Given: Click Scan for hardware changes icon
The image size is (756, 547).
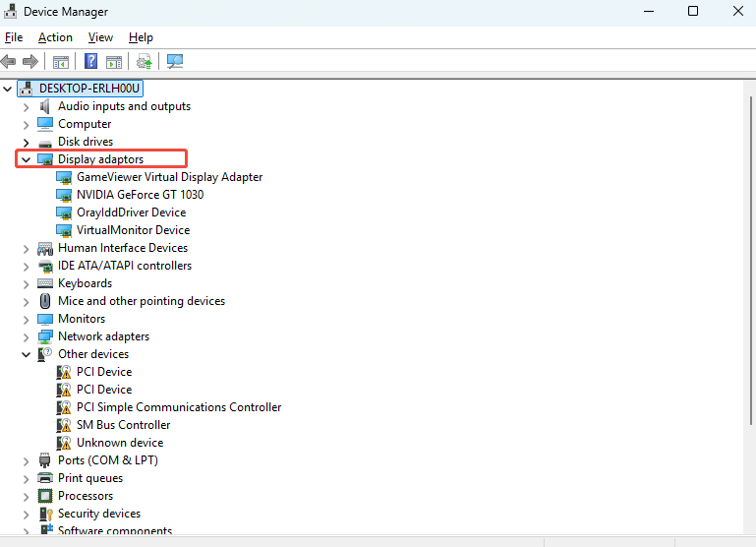Looking at the screenshot, I should 175,61.
